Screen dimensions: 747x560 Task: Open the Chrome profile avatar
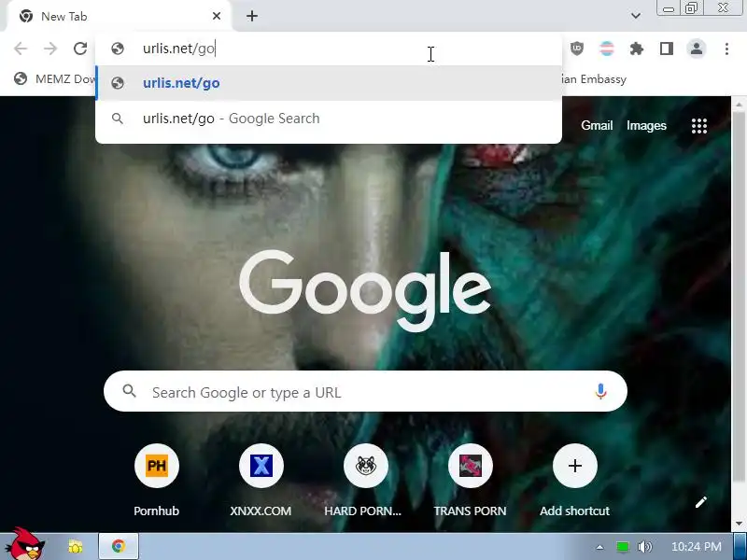pos(697,49)
